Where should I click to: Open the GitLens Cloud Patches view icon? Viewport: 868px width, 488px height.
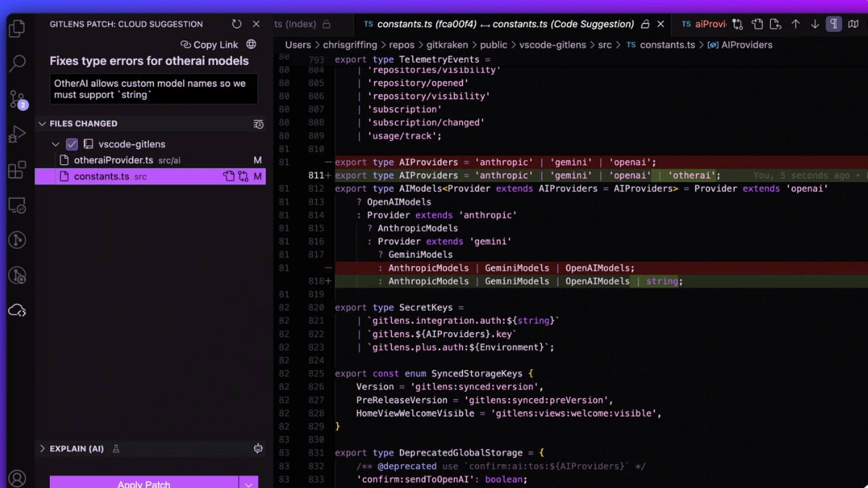[x=17, y=311]
